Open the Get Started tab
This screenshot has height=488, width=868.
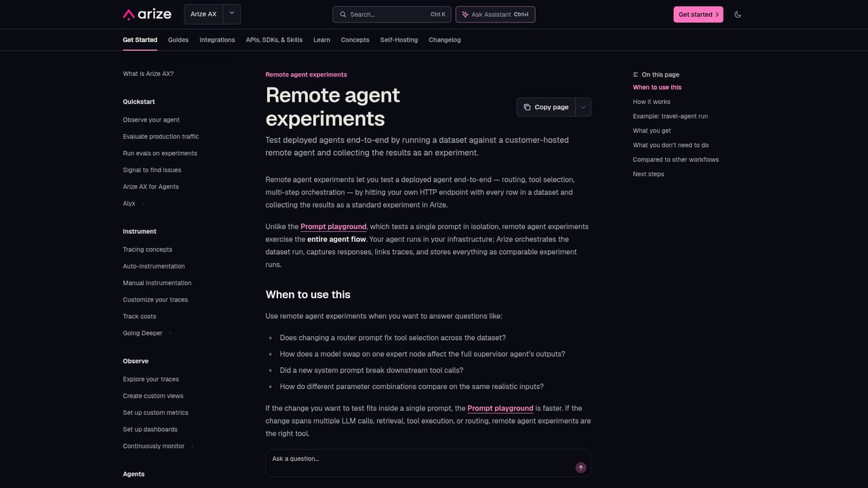coord(140,40)
